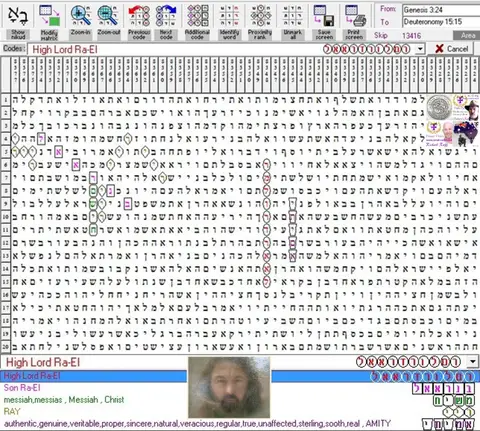This screenshot has height=431, width=480.
Task: Click the matrix row number 1 header
Action: point(6,100)
